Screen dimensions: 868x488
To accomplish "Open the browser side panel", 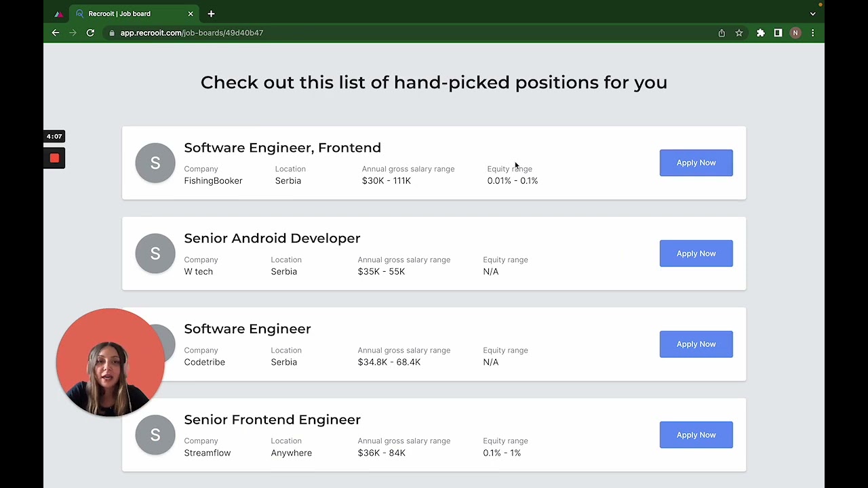I will coord(778,33).
